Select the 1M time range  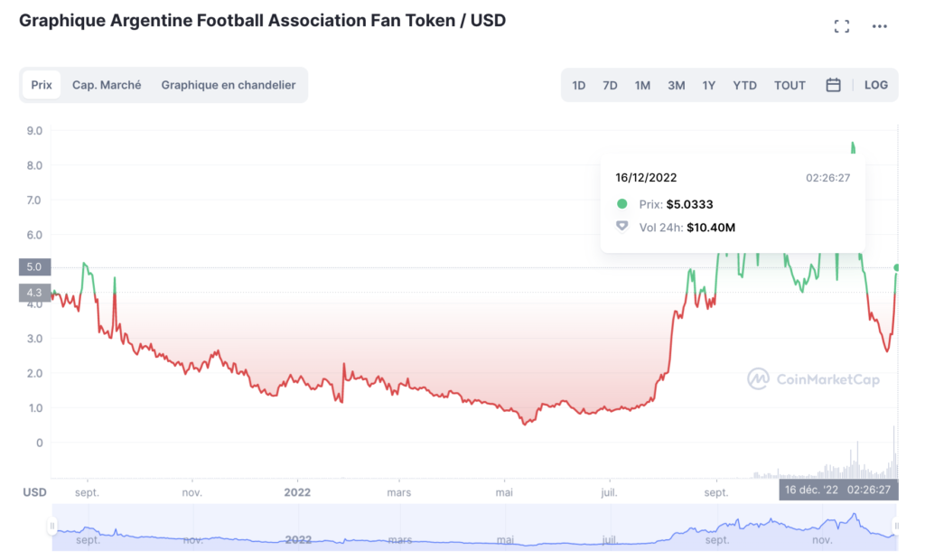[642, 85]
